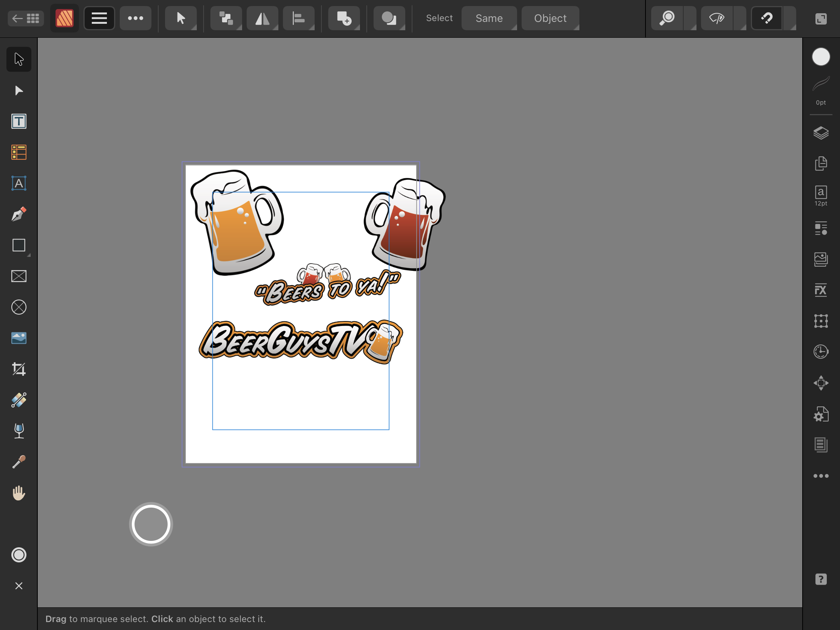
Task: Select the Move tool in left toolbar
Action: (x=19, y=59)
